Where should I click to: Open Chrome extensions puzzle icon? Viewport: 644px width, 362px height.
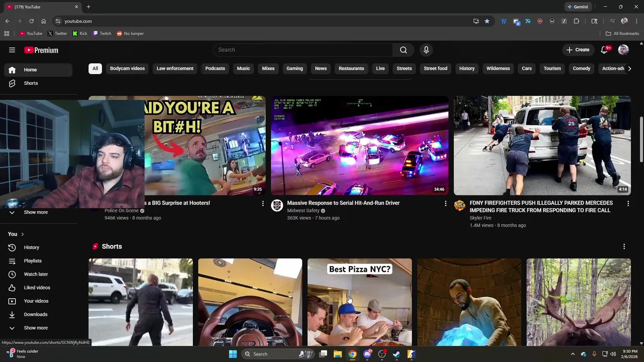click(577, 21)
